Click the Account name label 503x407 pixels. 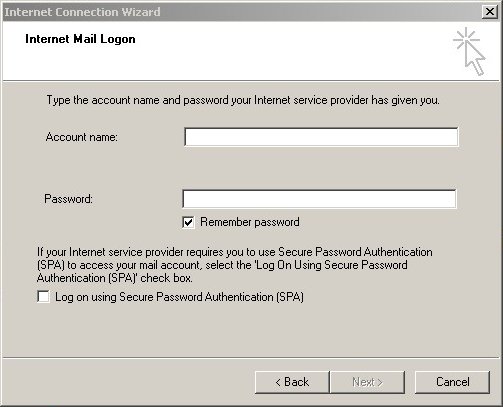pyautogui.click(x=82, y=137)
